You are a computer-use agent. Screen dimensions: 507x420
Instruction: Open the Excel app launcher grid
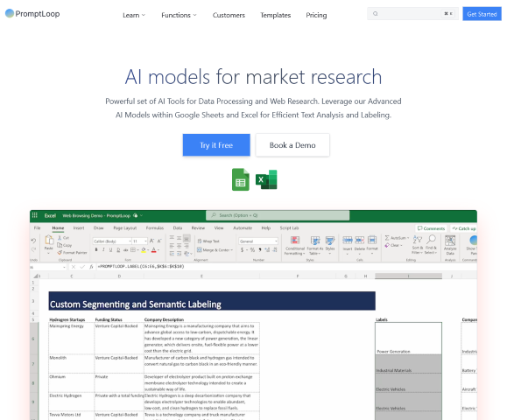(x=35, y=215)
